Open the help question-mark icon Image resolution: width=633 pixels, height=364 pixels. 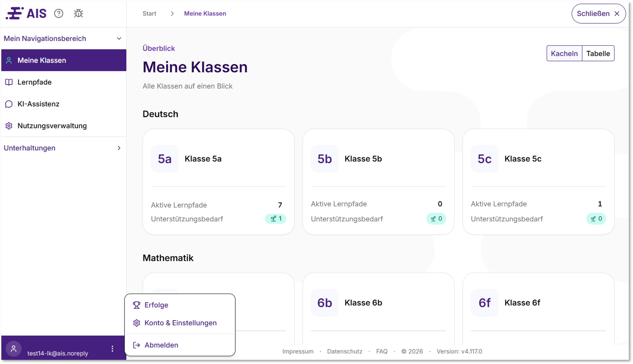pos(59,13)
